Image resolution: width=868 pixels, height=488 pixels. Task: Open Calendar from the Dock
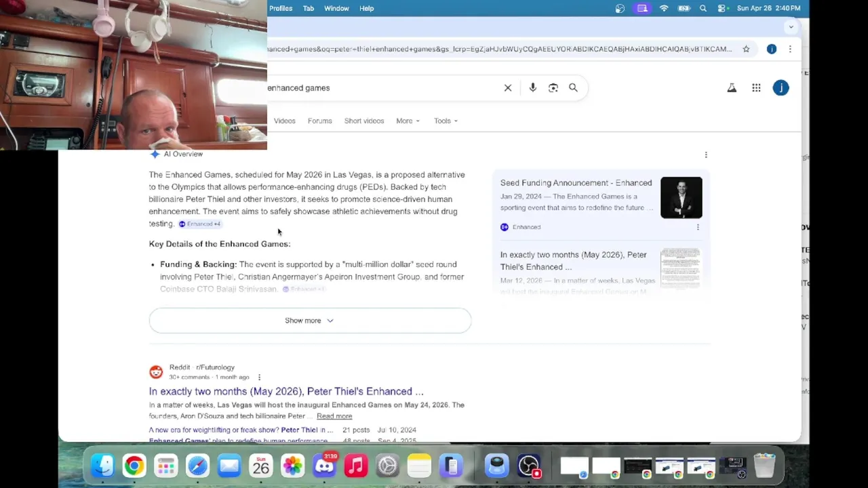261,466
